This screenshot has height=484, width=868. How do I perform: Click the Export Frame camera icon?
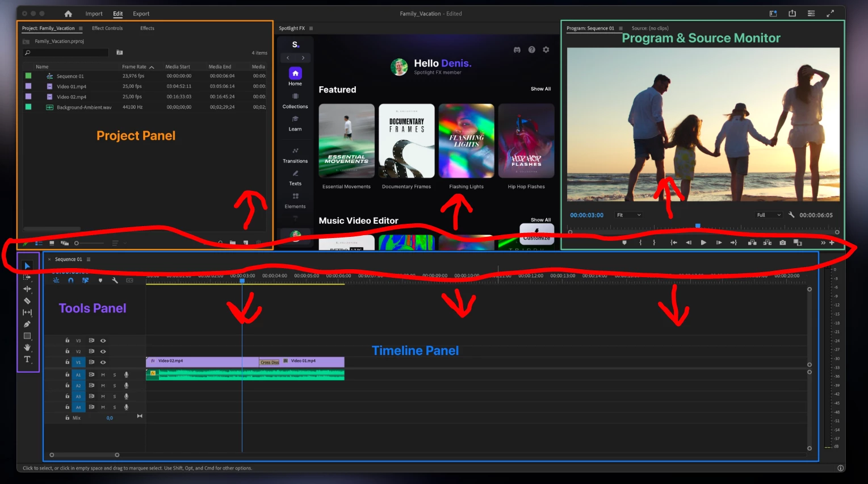(783, 243)
